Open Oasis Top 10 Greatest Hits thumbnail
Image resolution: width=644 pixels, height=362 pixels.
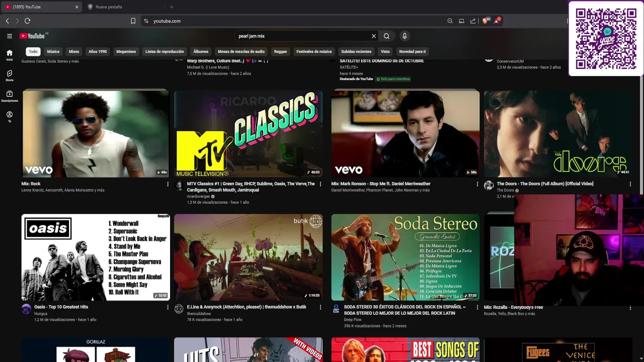click(x=96, y=257)
